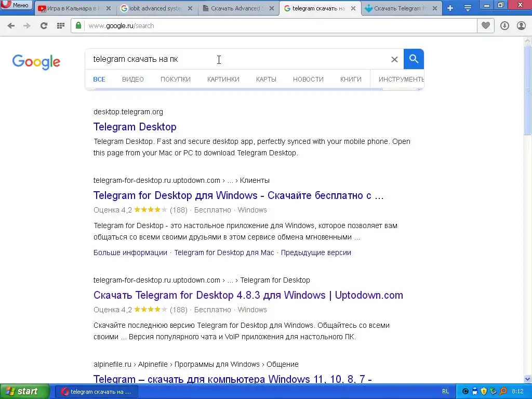Select the НОВОСТИ results tab
The image size is (532, 399).
[308, 79]
